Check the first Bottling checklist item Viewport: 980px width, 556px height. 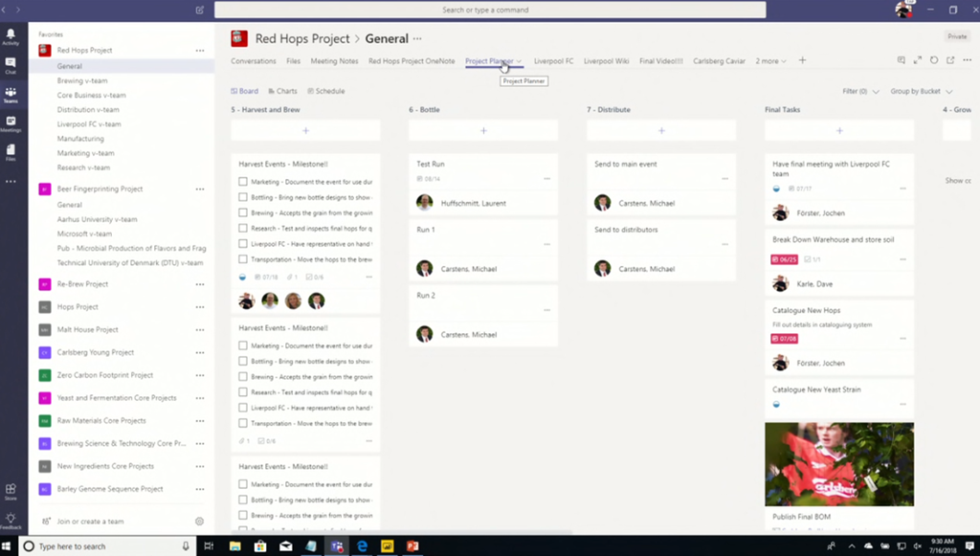pos(243,197)
